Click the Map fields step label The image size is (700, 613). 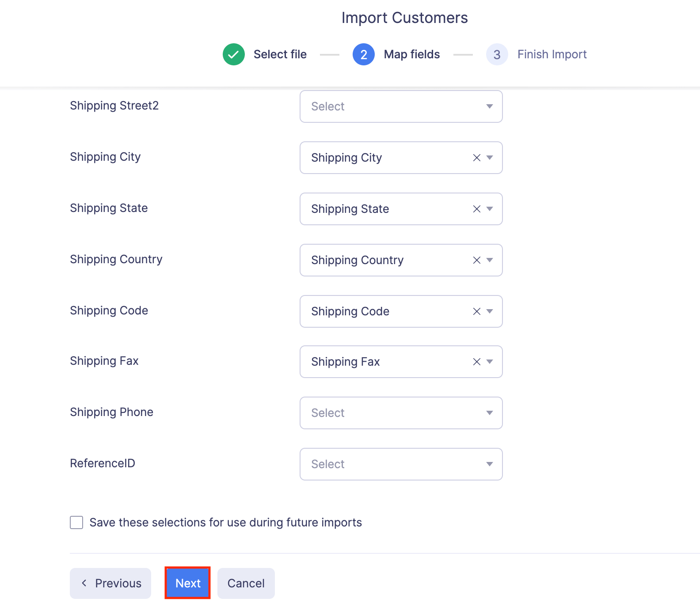tap(411, 54)
